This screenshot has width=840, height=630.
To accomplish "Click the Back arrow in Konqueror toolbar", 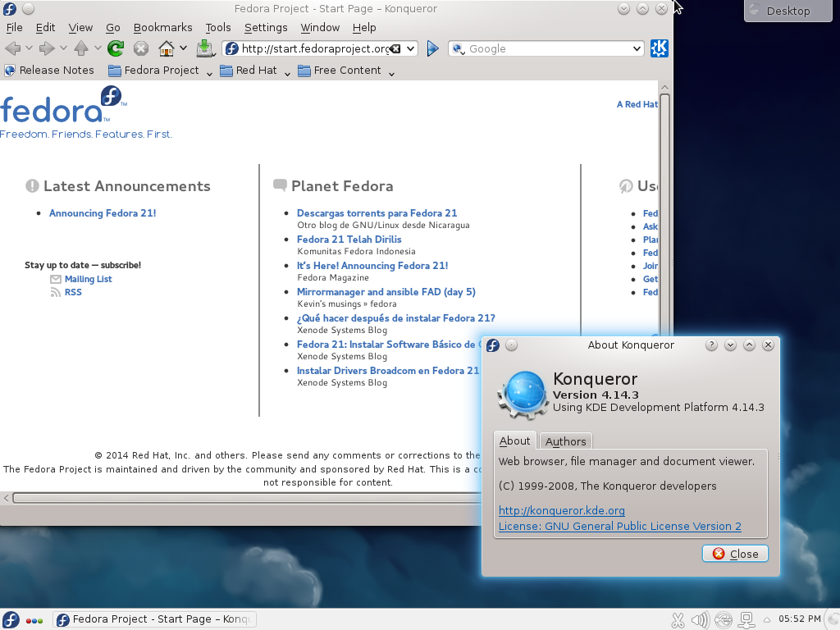I will [x=12, y=48].
